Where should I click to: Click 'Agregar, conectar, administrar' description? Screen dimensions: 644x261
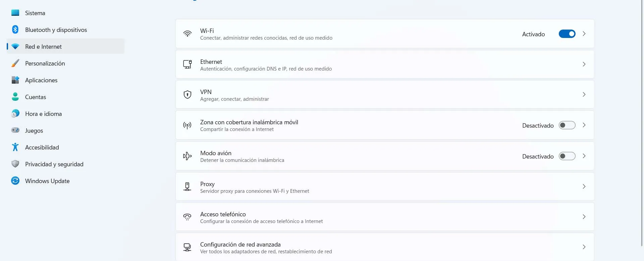click(x=234, y=99)
